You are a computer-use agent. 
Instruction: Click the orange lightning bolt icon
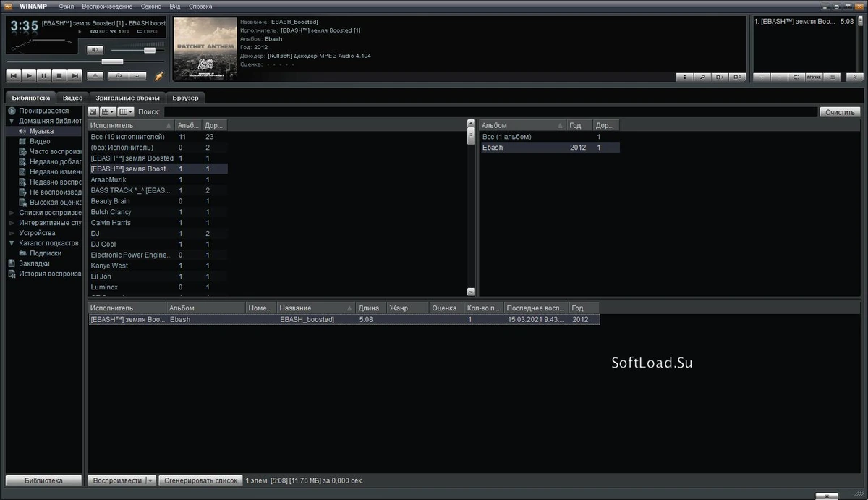pos(159,75)
